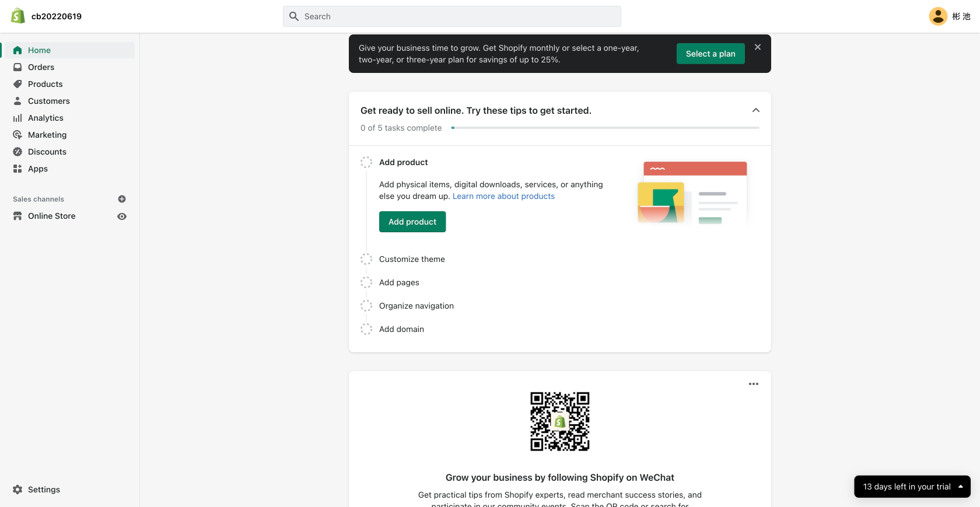Focus the Search input field
The height and width of the screenshot is (507, 980).
pyautogui.click(x=452, y=16)
